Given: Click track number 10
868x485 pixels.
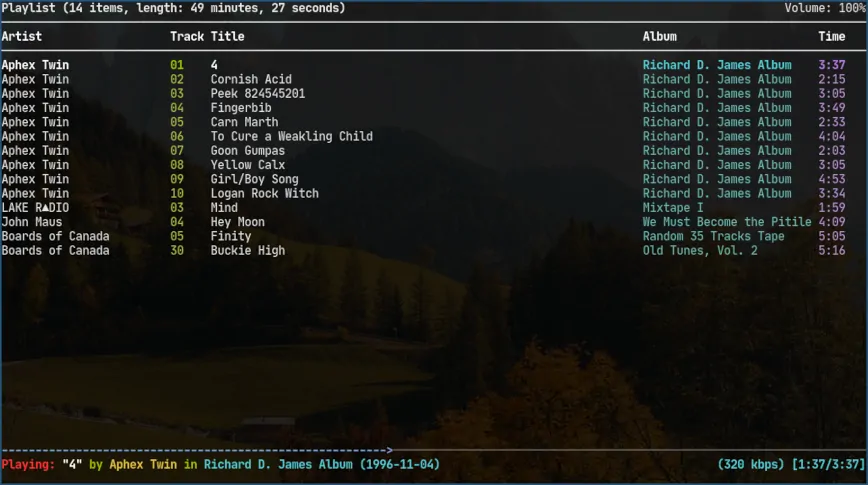Looking at the screenshot, I should point(177,194).
